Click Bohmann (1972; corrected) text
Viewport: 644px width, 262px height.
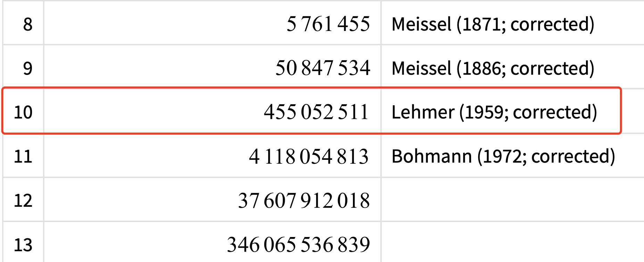pyautogui.click(x=503, y=156)
